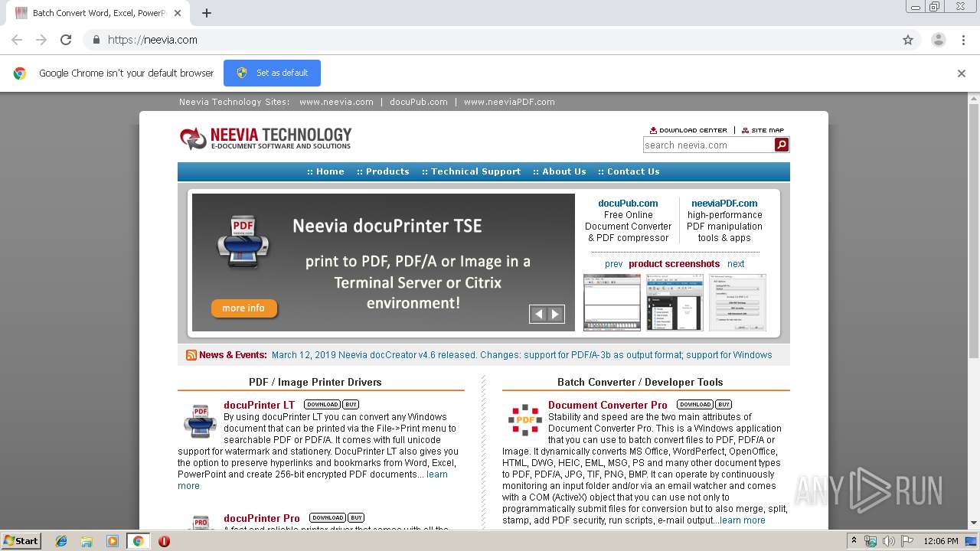Click the docuPrinter TSE printer icon
This screenshot has width=980, height=551.
(243, 241)
